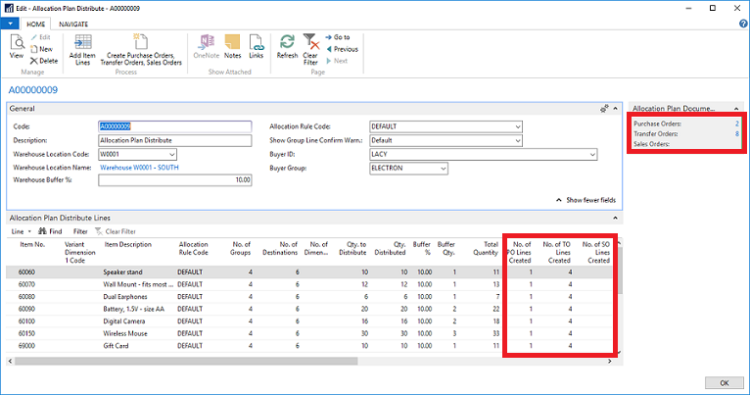Open the View action in ribbon

(17, 47)
